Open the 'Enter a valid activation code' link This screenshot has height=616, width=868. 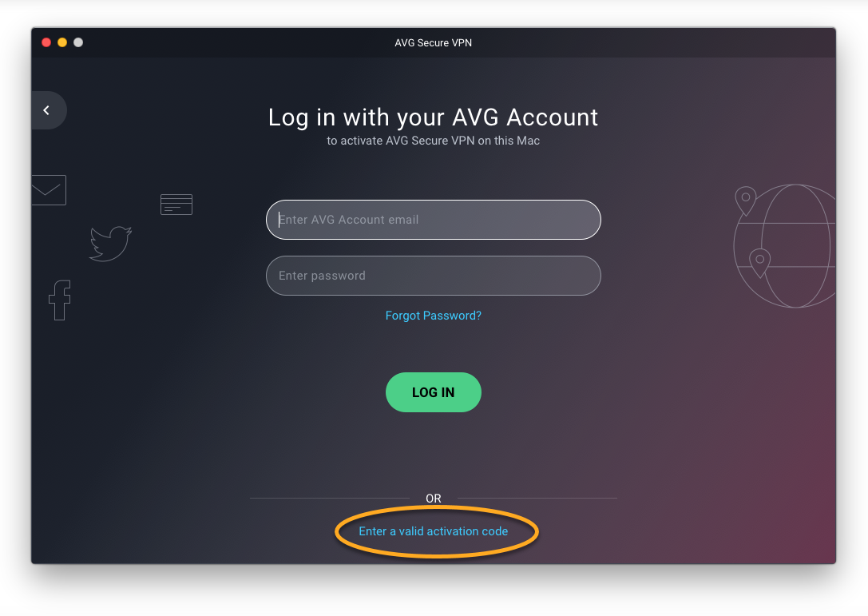pos(434,531)
